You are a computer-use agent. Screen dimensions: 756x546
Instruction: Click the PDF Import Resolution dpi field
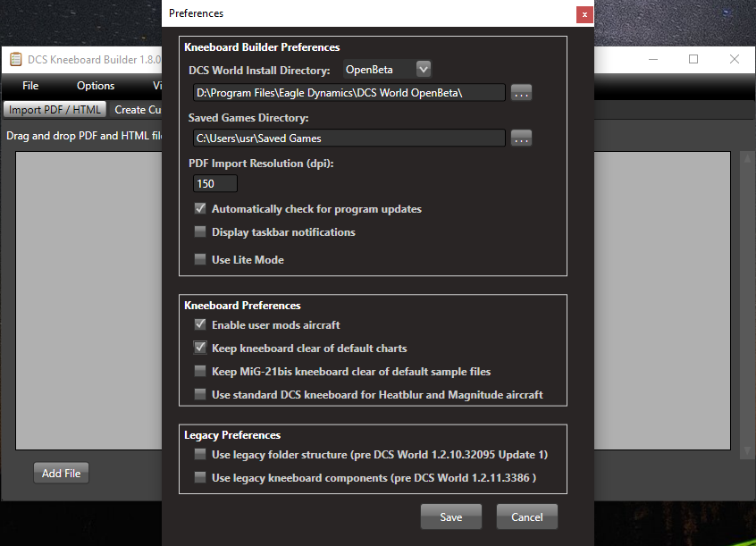coord(215,184)
